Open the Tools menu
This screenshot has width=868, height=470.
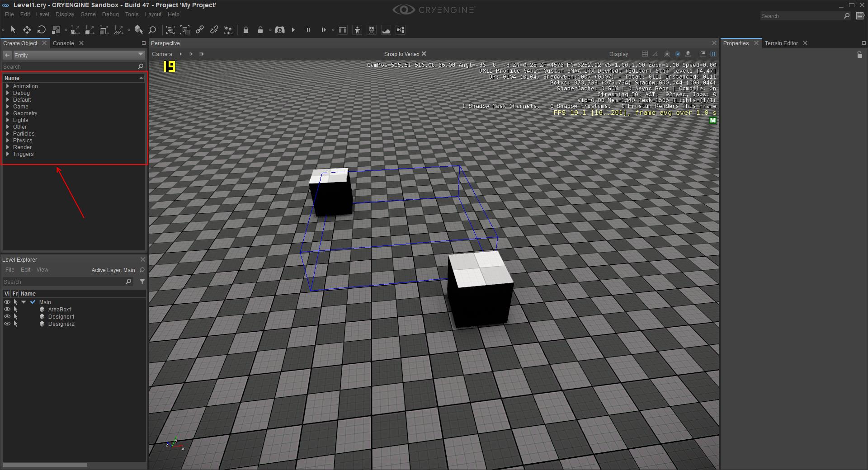point(132,14)
